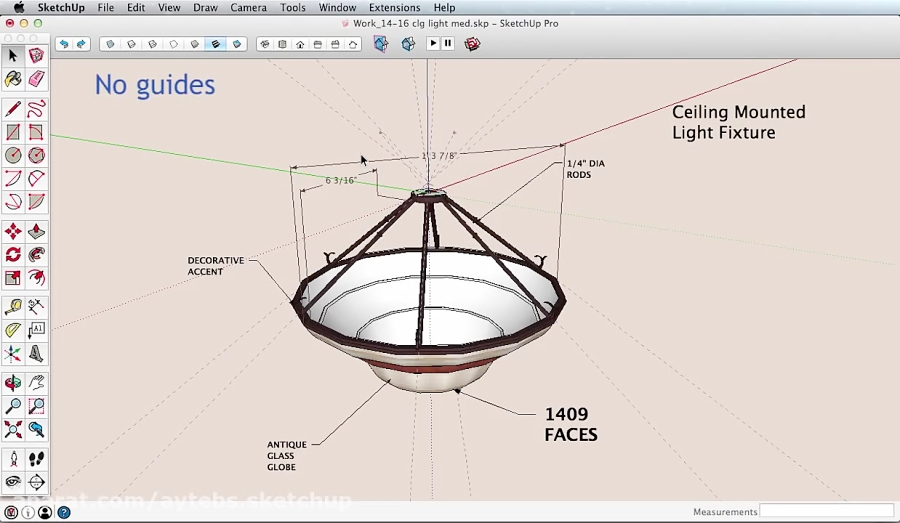Pick the Tape Measure tool
This screenshot has width=900, height=523.
(x=13, y=306)
